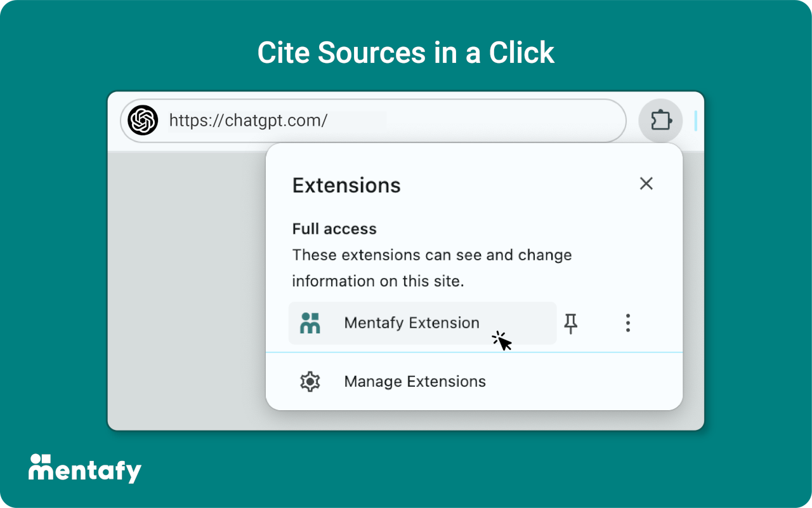Click the chatgpt.com URL address field
The height and width of the screenshot is (508, 812).
click(x=373, y=120)
